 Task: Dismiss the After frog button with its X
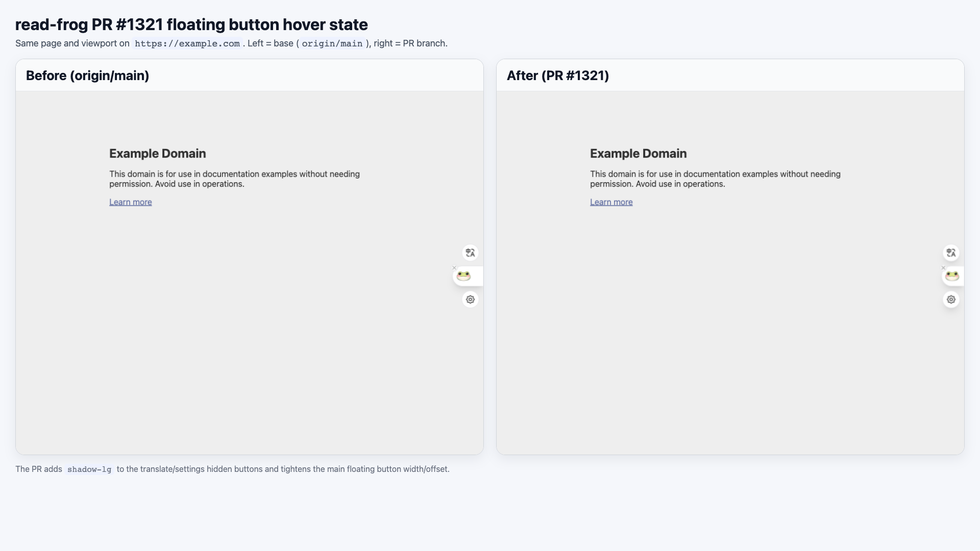942,267
